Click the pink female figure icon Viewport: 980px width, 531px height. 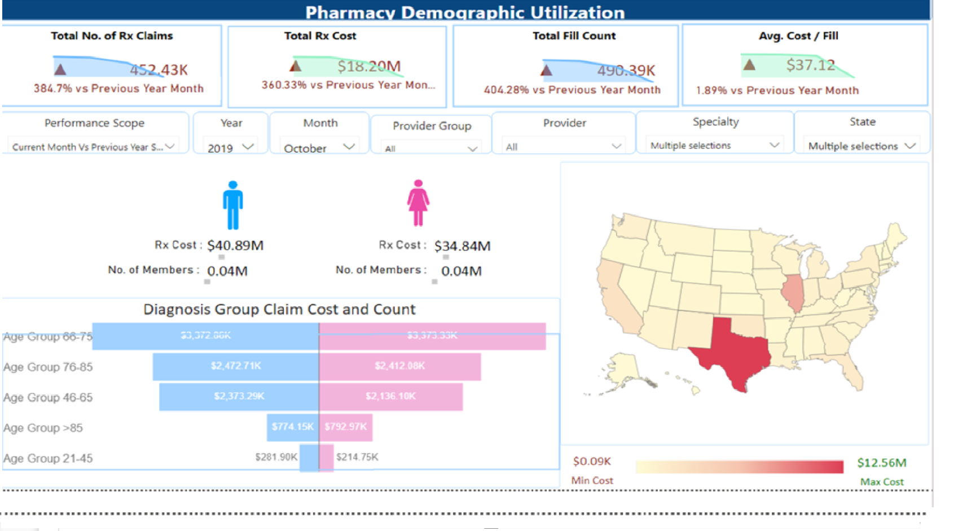point(418,203)
